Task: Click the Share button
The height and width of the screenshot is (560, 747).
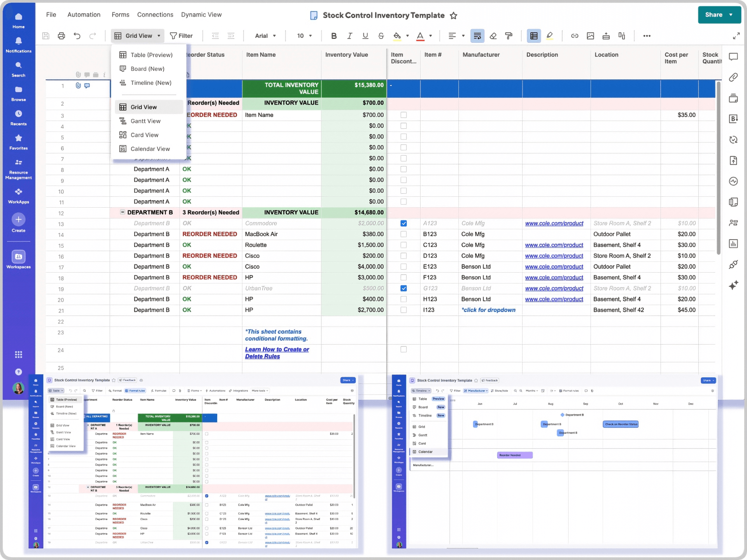Action: (x=714, y=15)
